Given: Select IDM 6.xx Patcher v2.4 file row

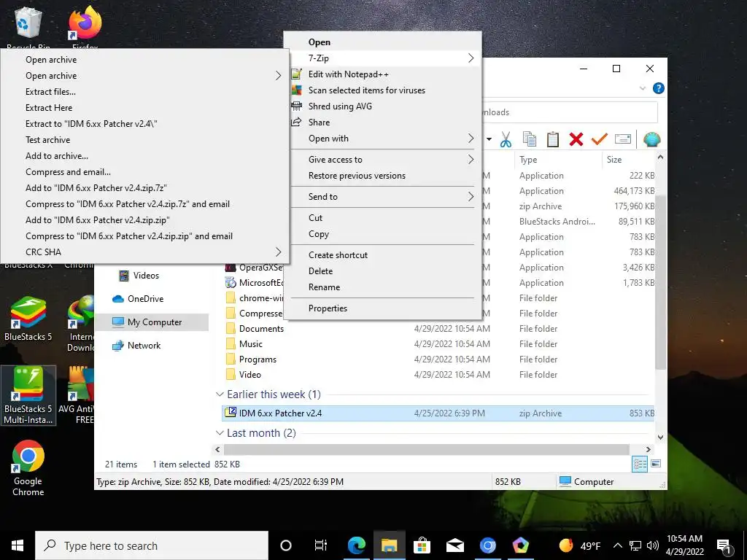Looking at the screenshot, I should 438,413.
